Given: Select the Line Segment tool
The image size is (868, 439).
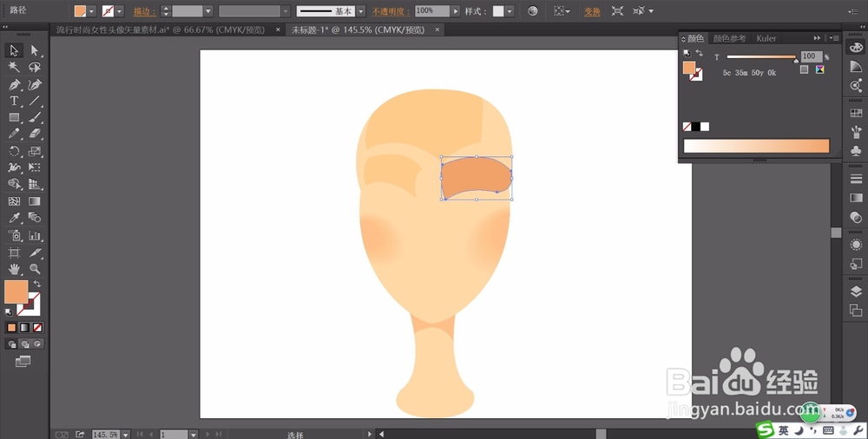Looking at the screenshot, I should click(x=35, y=101).
